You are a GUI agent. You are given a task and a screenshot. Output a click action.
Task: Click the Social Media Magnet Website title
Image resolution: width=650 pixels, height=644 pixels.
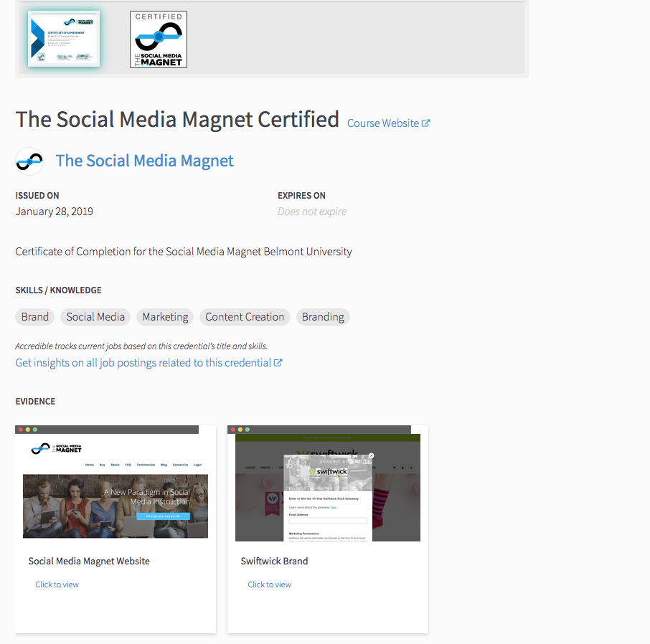tap(89, 561)
